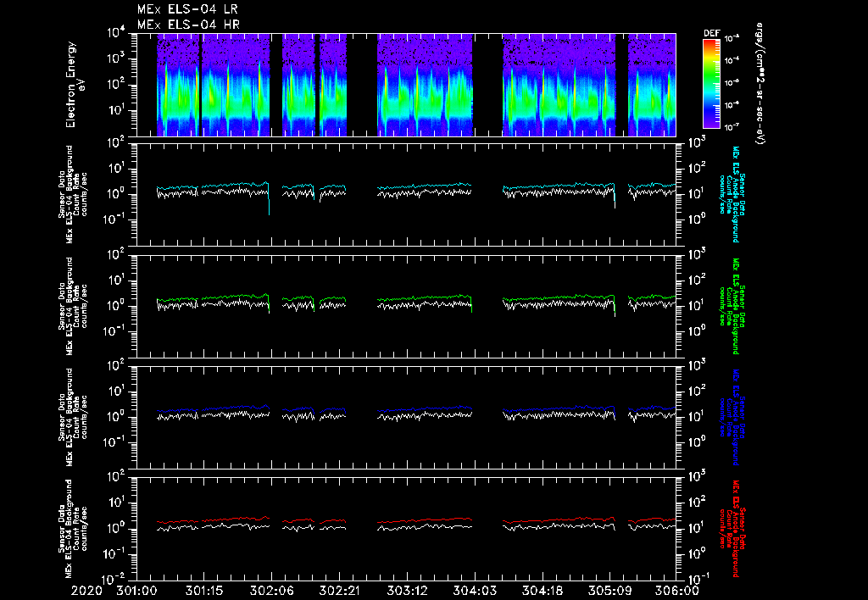Click the 'Electron Energy eV' axis label
Screen dimensions: 868x600
coord(75,85)
